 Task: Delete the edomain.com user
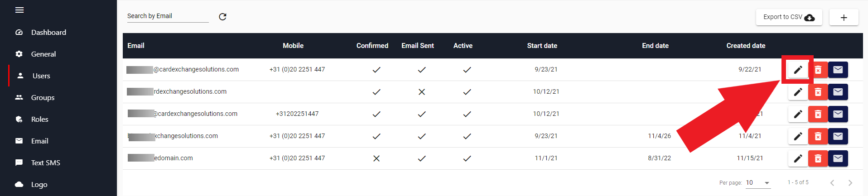(x=818, y=158)
